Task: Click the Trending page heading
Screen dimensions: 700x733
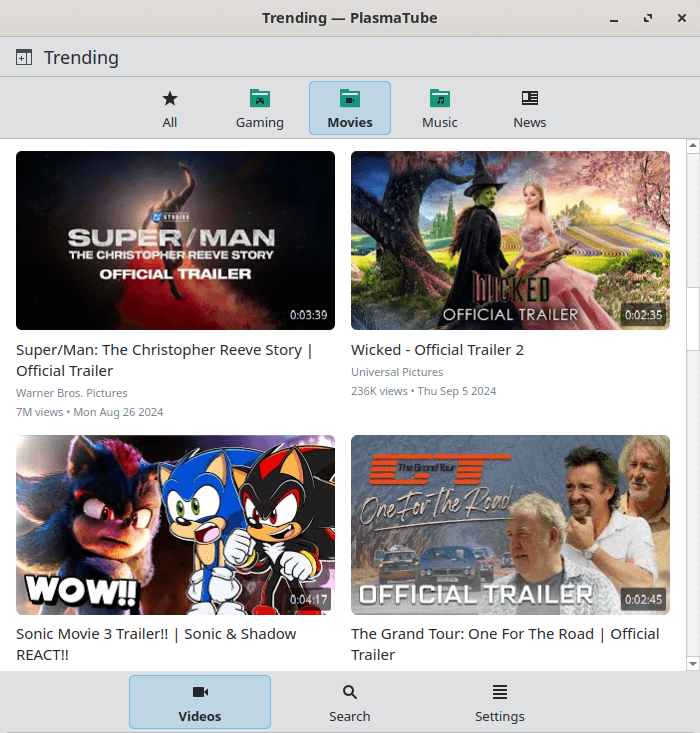Action: click(x=81, y=57)
